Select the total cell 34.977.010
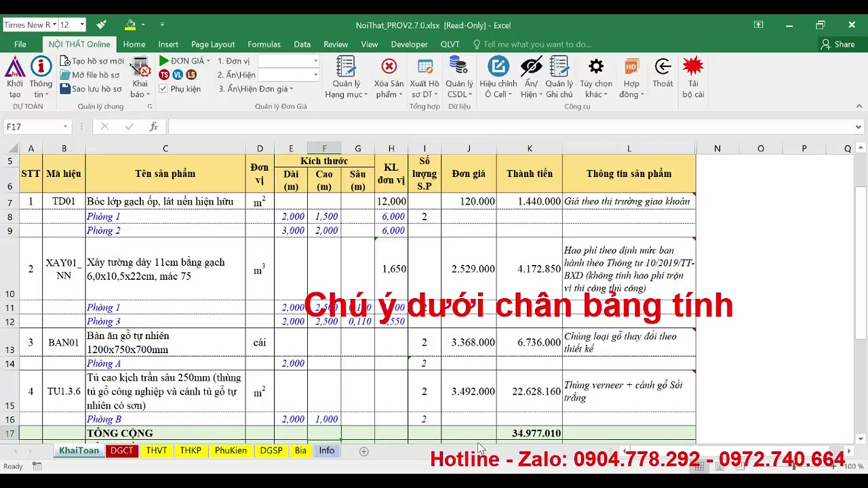The height and width of the screenshot is (488, 868). pyautogui.click(x=529, y=433)
